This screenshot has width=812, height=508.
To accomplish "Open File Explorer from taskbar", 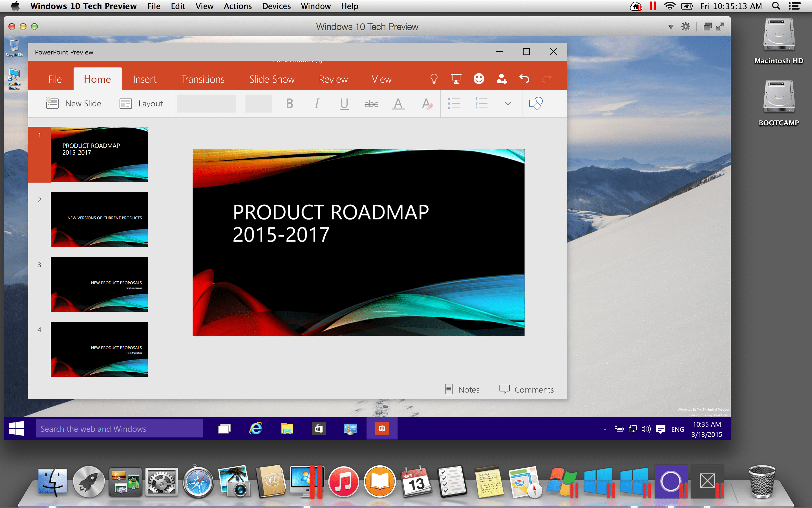I will click(287, 428).
